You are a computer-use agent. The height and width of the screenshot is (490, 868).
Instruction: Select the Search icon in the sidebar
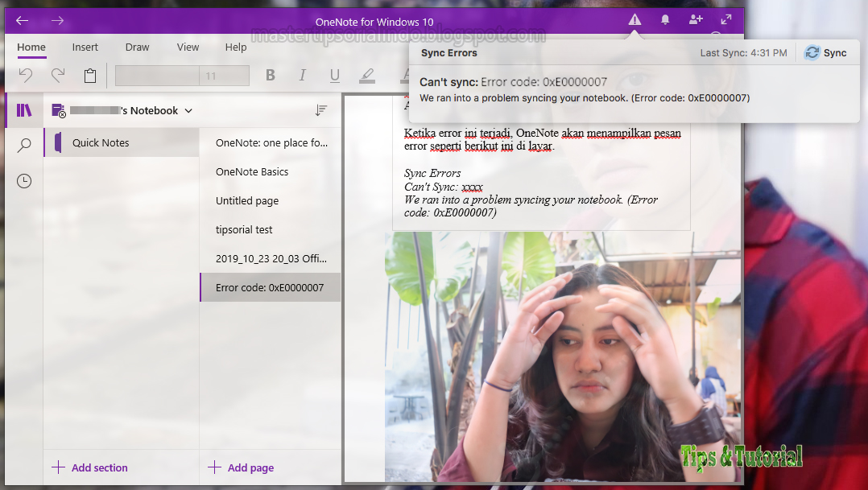23,145
